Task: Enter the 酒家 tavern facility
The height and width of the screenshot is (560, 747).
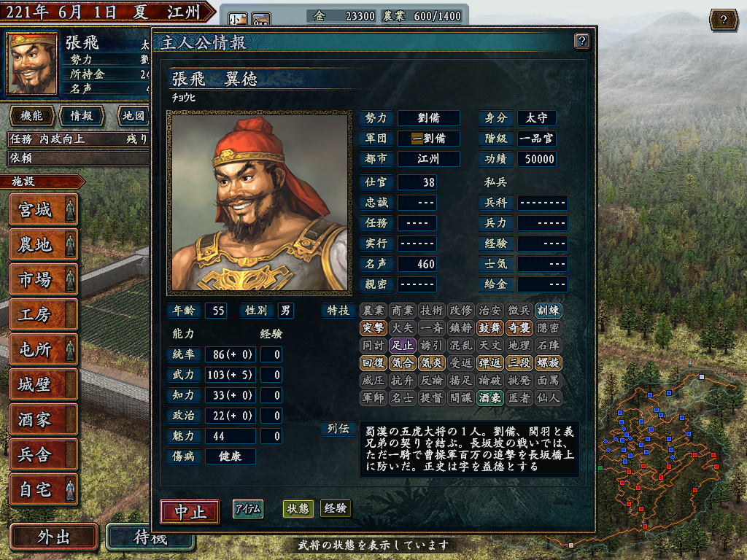Action: tap(43, 419)
